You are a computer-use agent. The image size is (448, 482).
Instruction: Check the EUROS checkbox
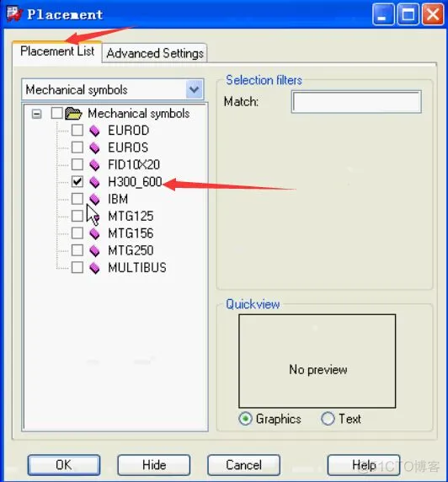coord(77,147)
